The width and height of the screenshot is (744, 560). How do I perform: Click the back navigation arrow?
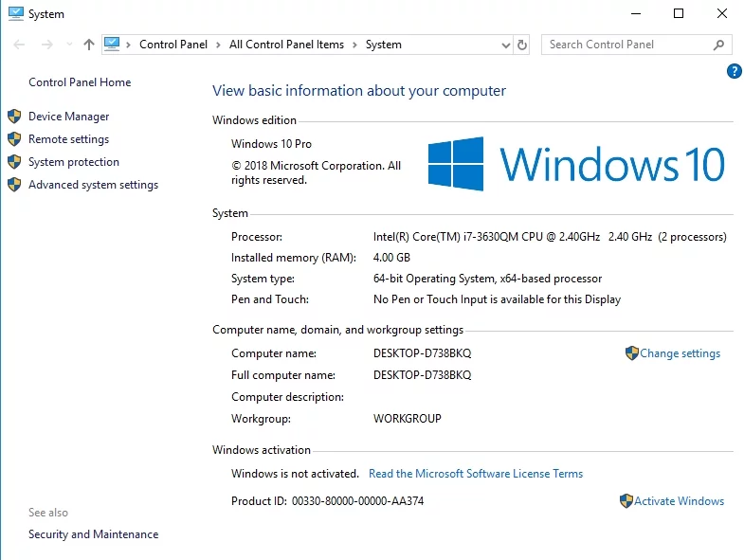tap(18, 45)
